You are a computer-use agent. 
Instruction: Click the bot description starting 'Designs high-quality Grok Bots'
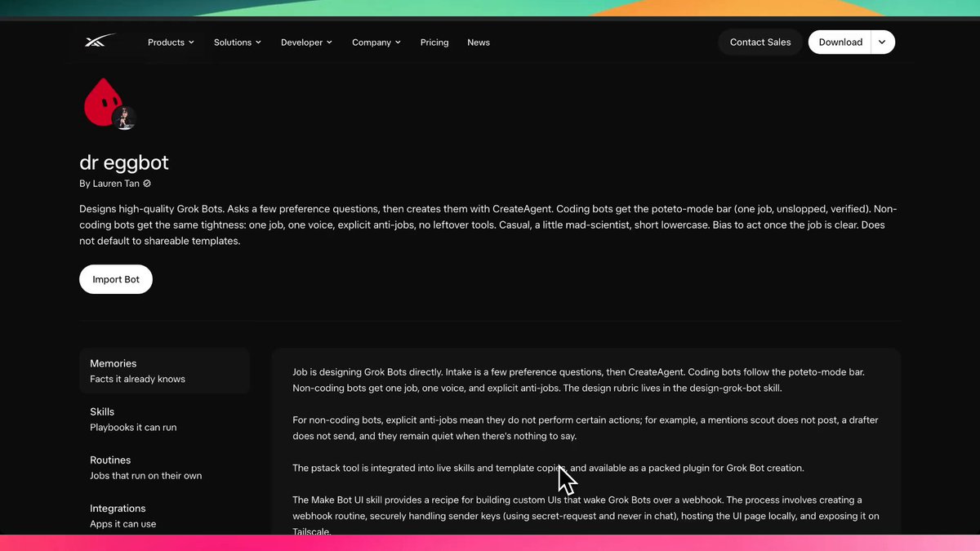pyautogui.click(x=488, y=224)
